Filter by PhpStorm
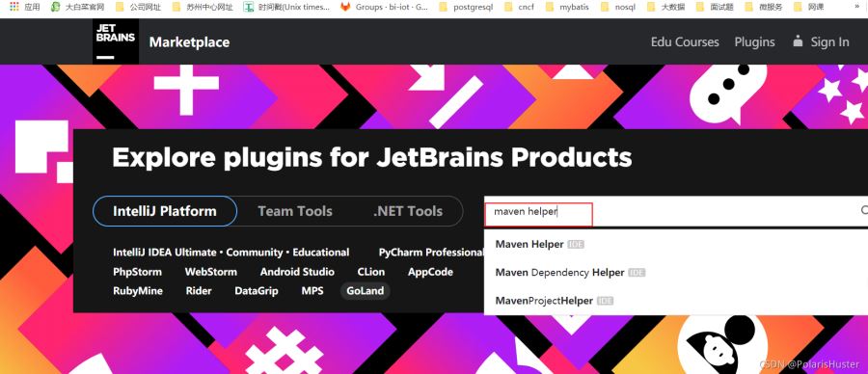Viewport: 868px width, 374px height. [x=137, y=272]
